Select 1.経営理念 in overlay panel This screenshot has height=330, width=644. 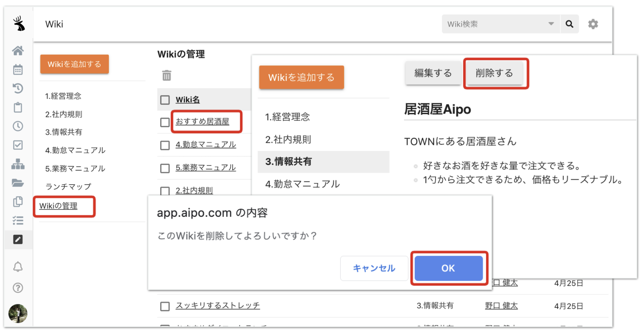click(x=287, y=117)
